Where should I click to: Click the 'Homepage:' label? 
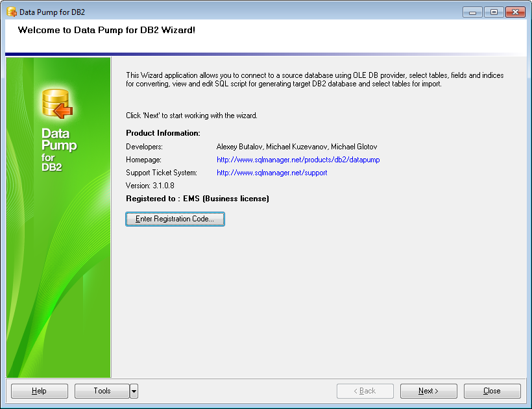pyautogui.click(x=143, y=160)
